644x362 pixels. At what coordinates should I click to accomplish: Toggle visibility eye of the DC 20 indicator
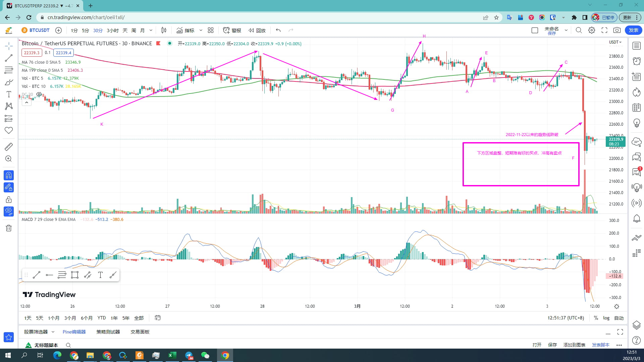(x=39, y=95)
